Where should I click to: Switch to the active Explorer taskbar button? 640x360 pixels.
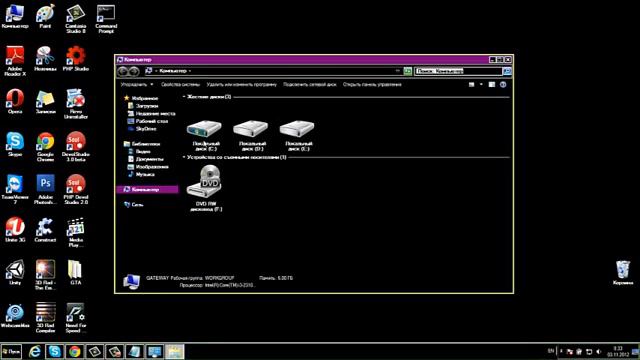pos(175,351)
